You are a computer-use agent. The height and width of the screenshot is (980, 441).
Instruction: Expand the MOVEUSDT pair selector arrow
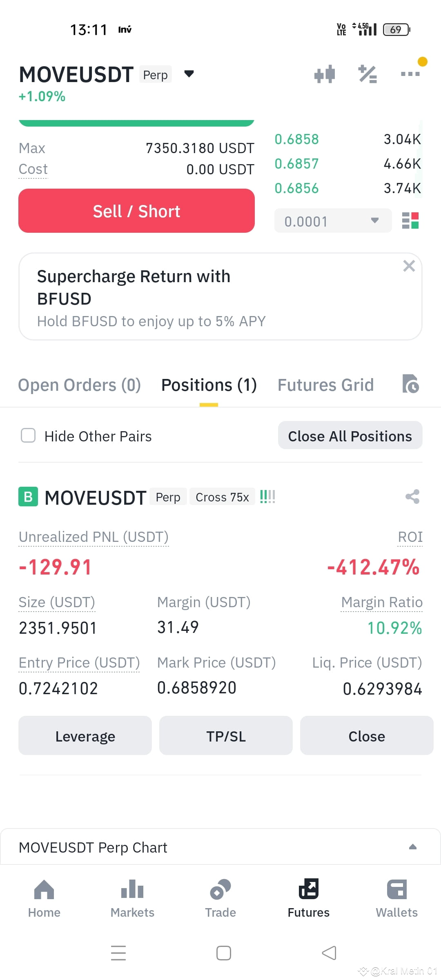189,74
